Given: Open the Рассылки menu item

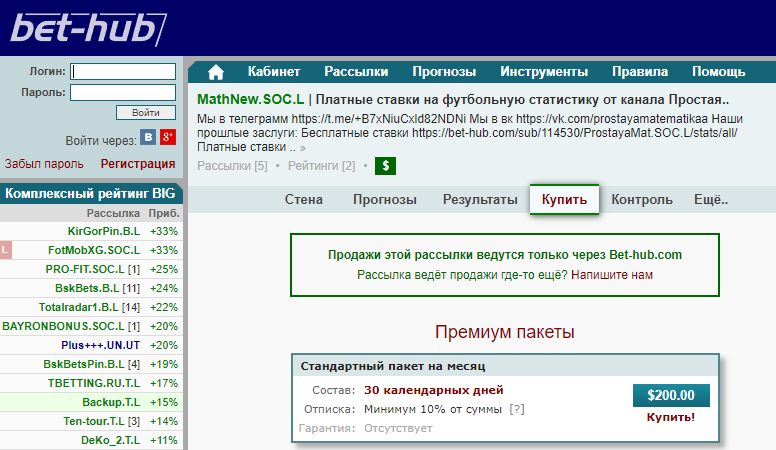Looking at the screenshot, I should click(x=356, y=72).
